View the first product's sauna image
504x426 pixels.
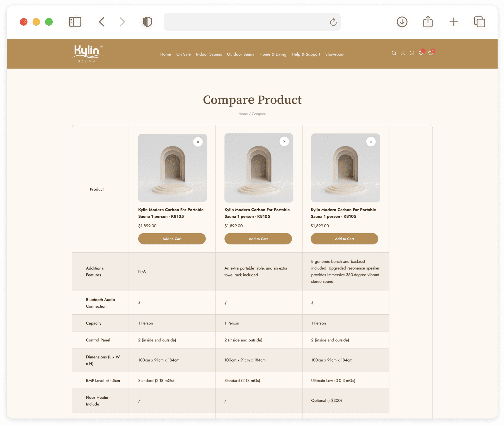pos(173,168)
